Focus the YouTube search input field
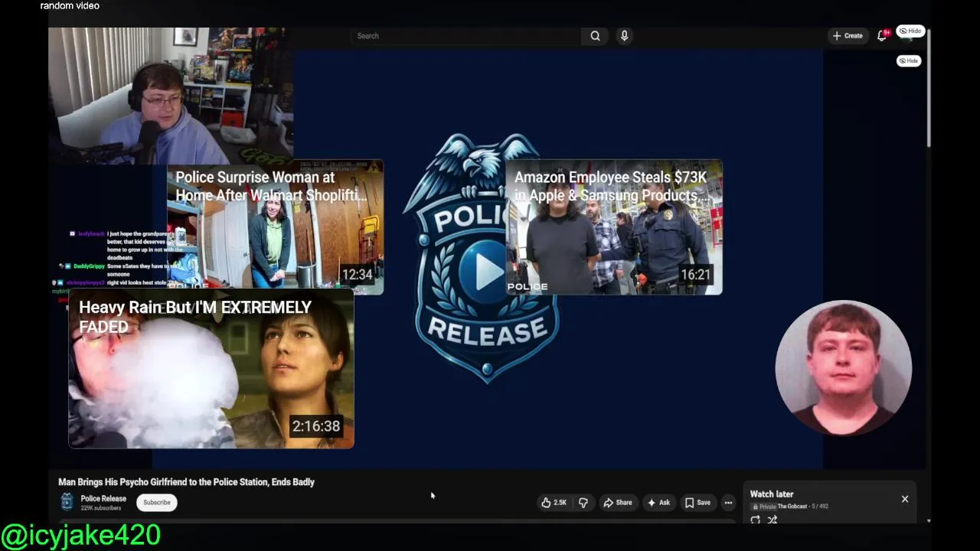The width and height of the screenshot is (980, 551). (x=467, y=36)
